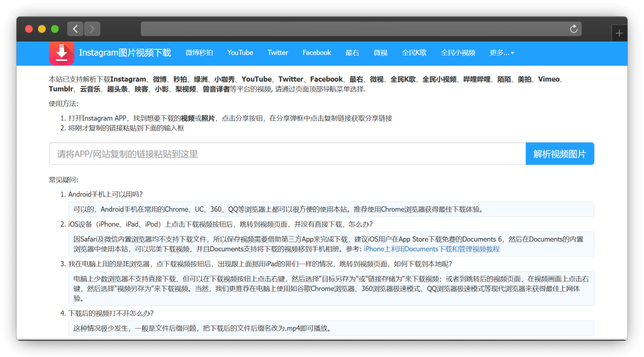The image size is (644, 357).
Task: Open the 微博秒拍 navigation item
Action: 199,53
